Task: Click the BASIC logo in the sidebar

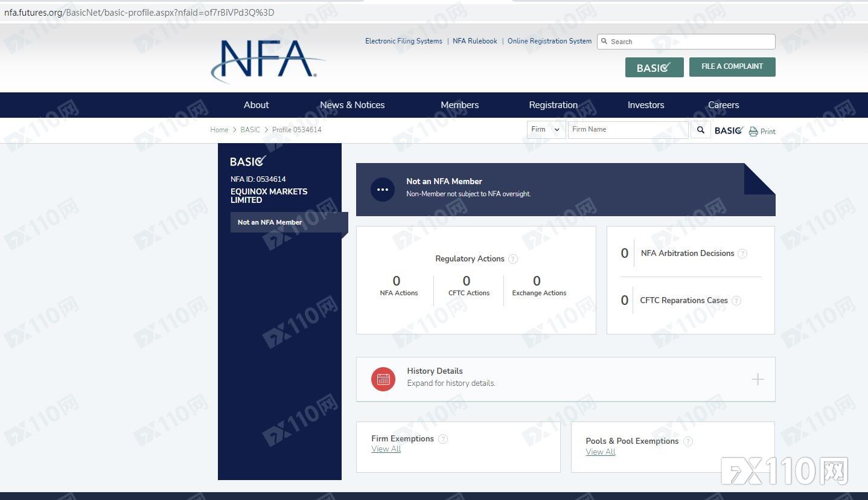Action: (248, 161)
